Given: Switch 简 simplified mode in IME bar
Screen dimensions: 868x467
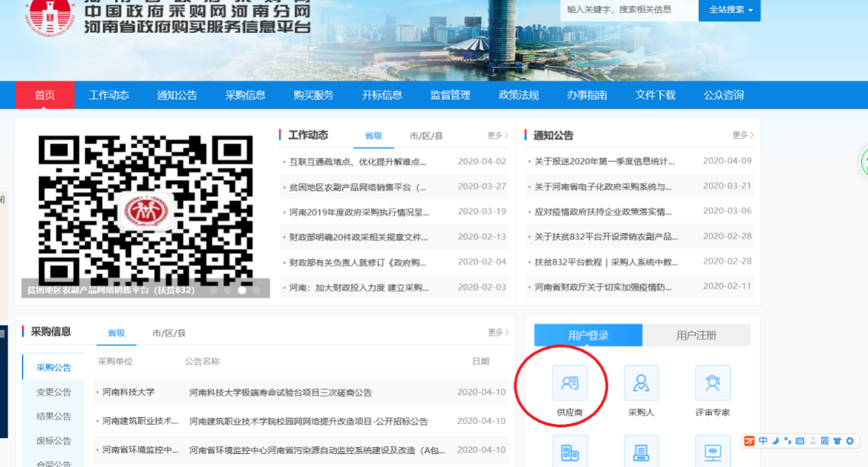Looking at the screenshot, I should [x=825, y=441].
